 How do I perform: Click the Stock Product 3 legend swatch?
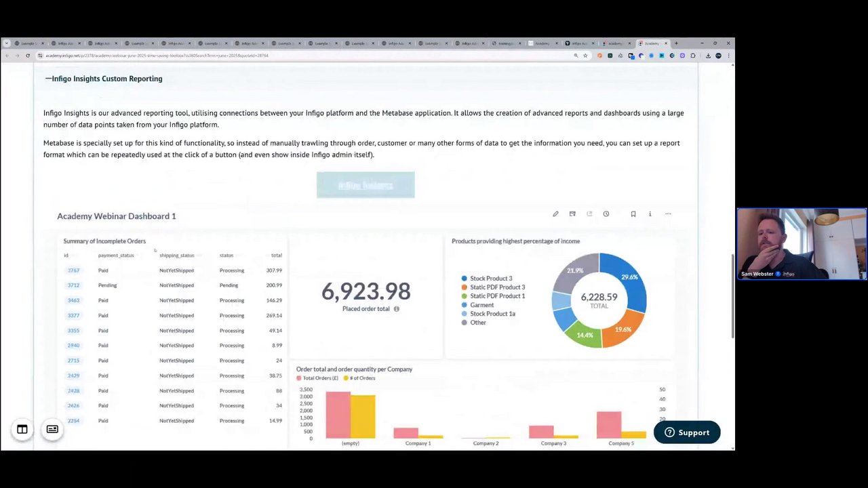[x=465, y=279]
